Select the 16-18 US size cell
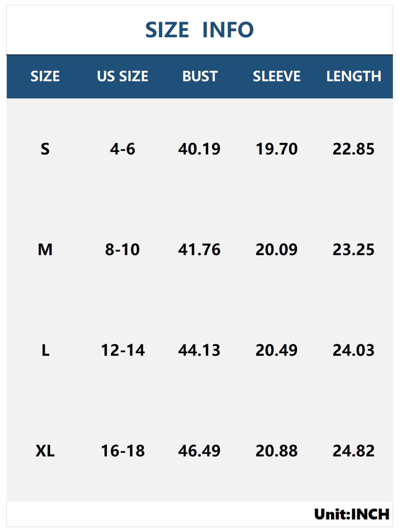399x532 pixels. click(x=123, y=451)
